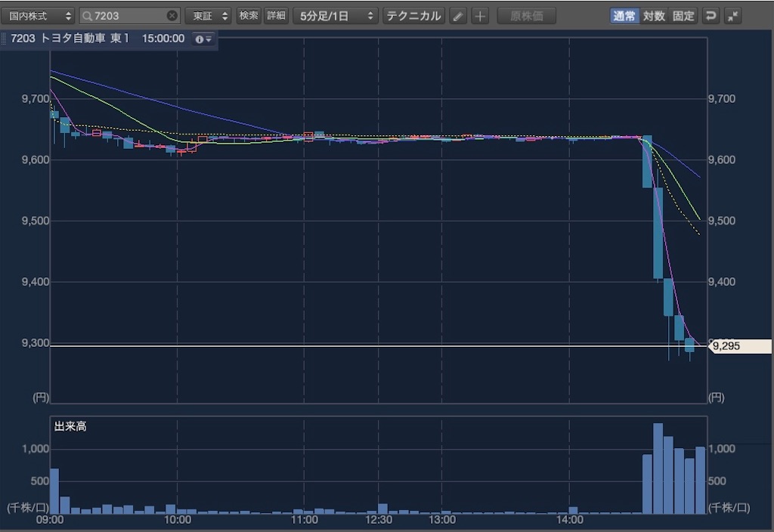The image size is (774, 532).
Task: Click the return arrow reset icon
Action: click(x=711, y=16)
